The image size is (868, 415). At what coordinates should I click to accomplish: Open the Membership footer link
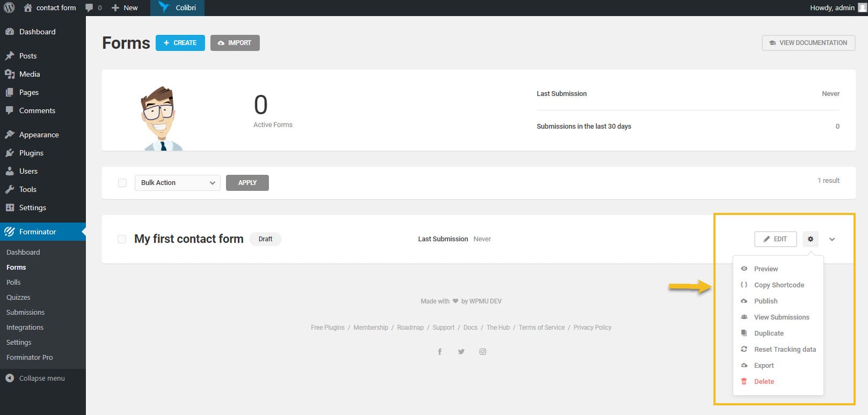coord(370,328)
